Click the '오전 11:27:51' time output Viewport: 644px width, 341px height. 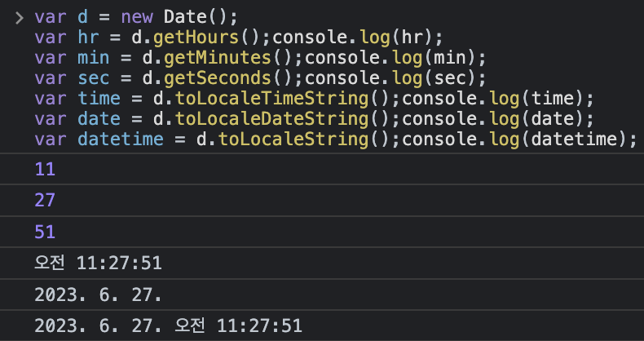tap(98, 263)
